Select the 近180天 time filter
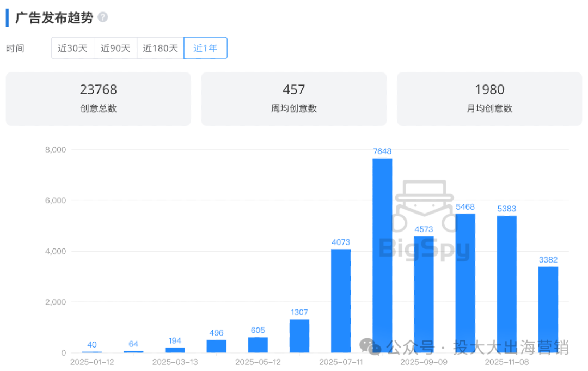The width and height of the screenshot is (588, 371). click(160, 48)
